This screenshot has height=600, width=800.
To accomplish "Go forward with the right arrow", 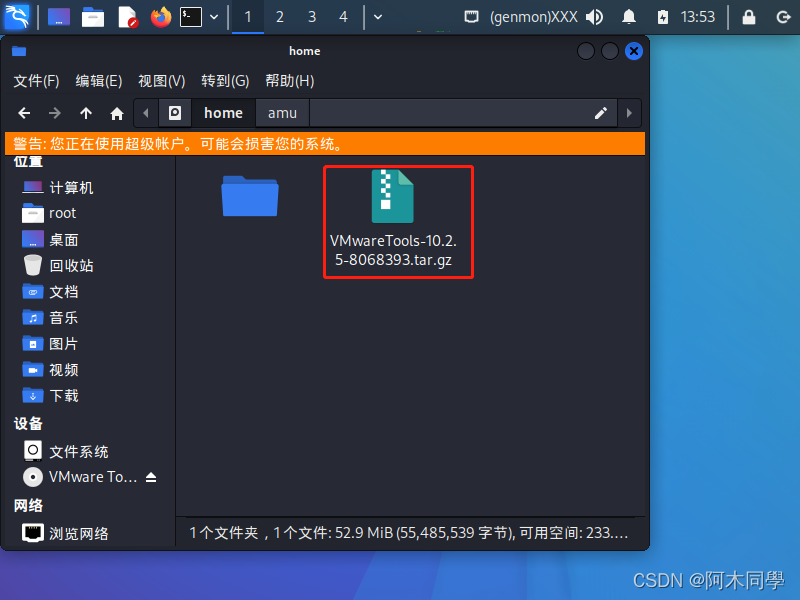I will point(55,113).
